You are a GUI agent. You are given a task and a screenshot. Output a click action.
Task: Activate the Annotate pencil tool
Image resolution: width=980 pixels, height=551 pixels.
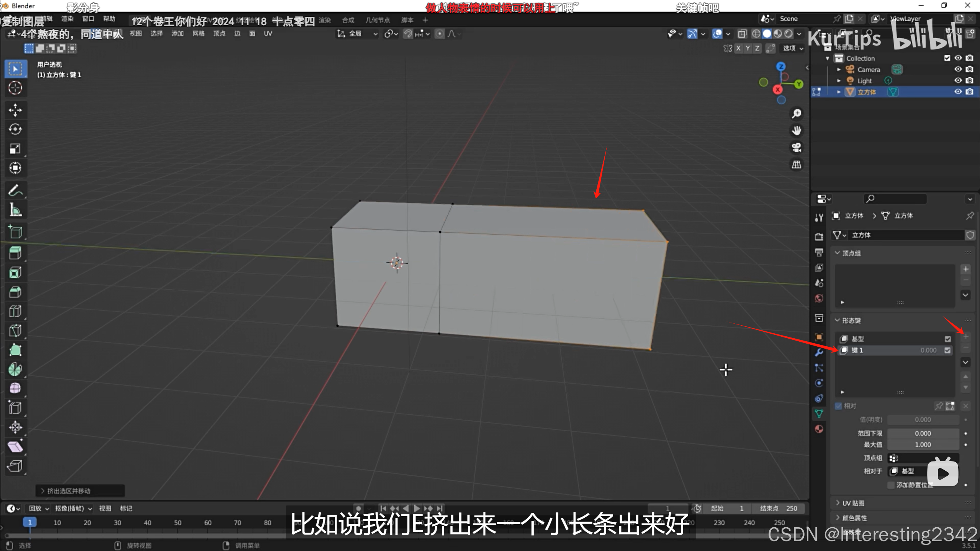[x=15, y=190]
